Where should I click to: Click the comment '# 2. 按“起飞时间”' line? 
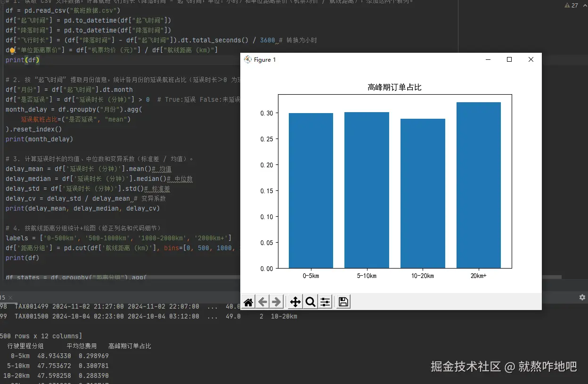[x=123, y=80]
